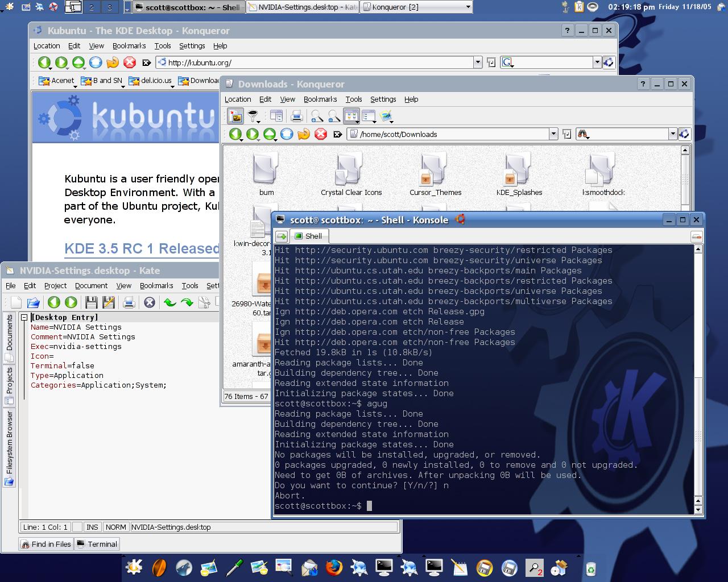Image resolution: width=728 pixels, height=582 pixels.
Task: Toggle Filesystem Browser sidebar in Kate
Action: click(9, 448)
